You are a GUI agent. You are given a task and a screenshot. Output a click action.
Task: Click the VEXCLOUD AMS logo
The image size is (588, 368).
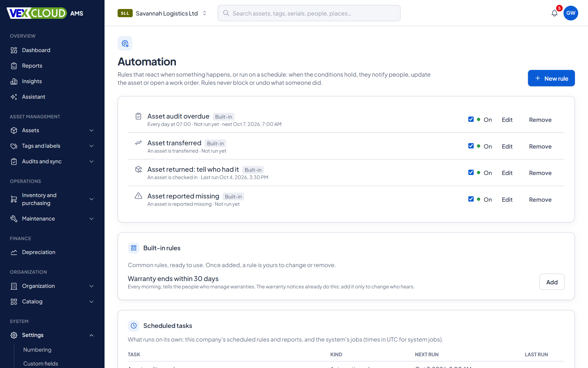click(45, 13)
